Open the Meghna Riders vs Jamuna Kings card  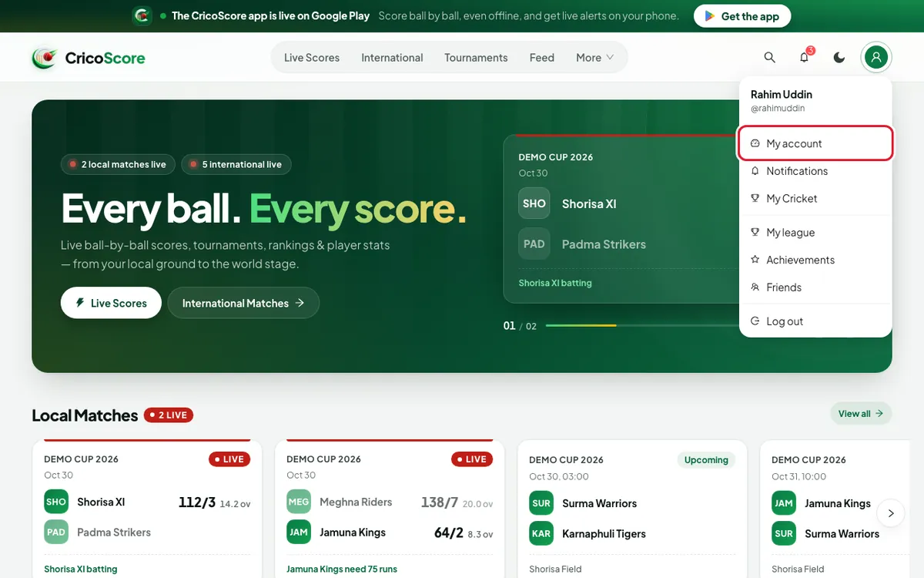[390, 509]
